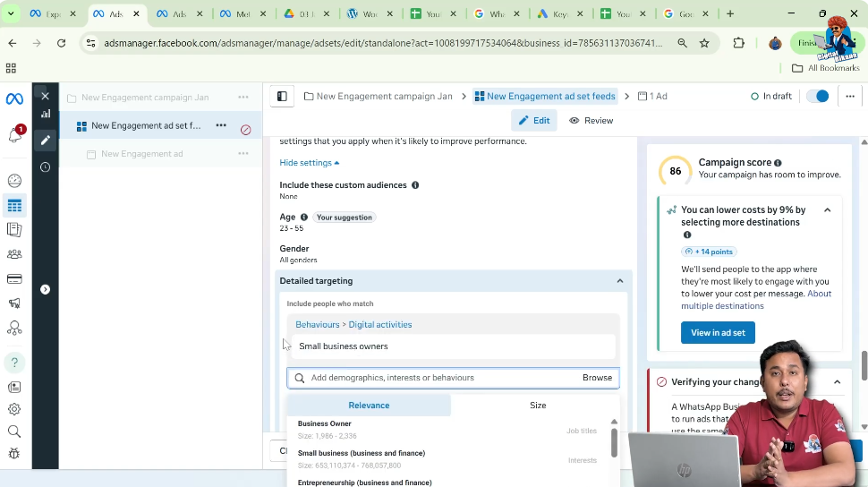Select the pencil edit icon in dark panel
The image size is (868, 487).
tap(46, 141)
